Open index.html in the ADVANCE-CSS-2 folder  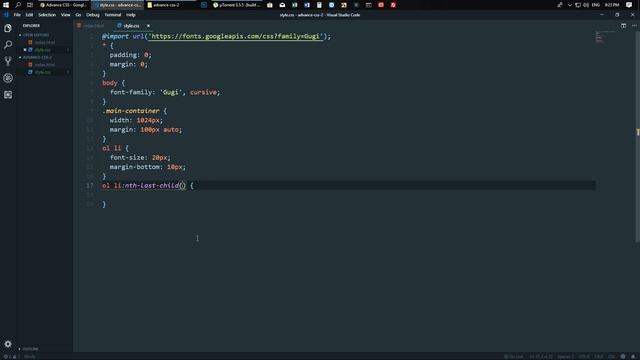coord(44,64)
